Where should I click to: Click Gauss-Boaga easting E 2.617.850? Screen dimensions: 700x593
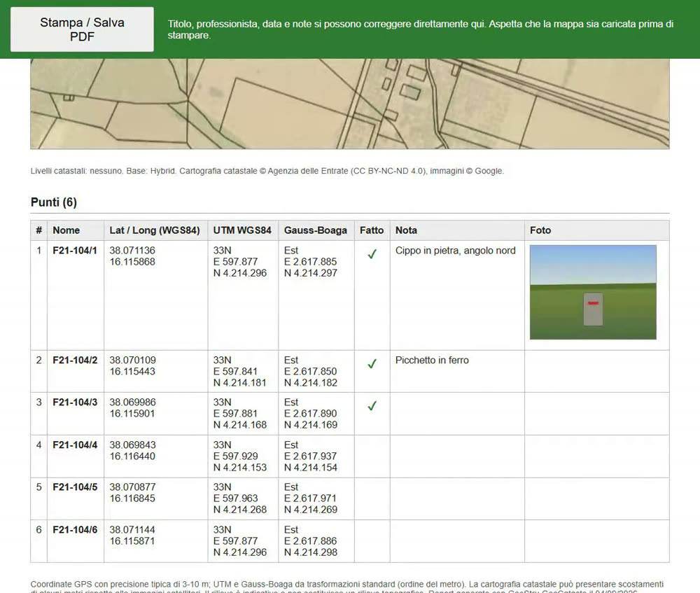click(311, 372)
